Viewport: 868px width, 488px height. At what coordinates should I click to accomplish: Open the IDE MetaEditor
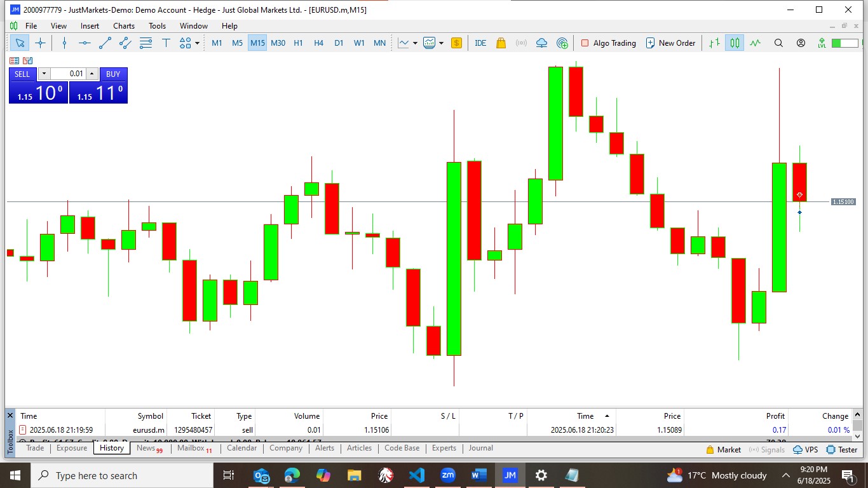pos(480,43)
